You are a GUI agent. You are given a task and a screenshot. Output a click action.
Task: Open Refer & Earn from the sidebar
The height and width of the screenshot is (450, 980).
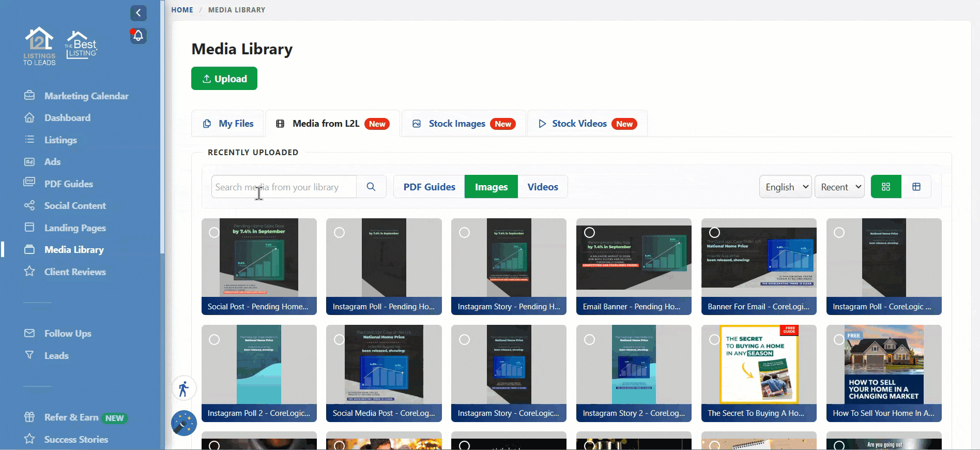coord(71,417)
